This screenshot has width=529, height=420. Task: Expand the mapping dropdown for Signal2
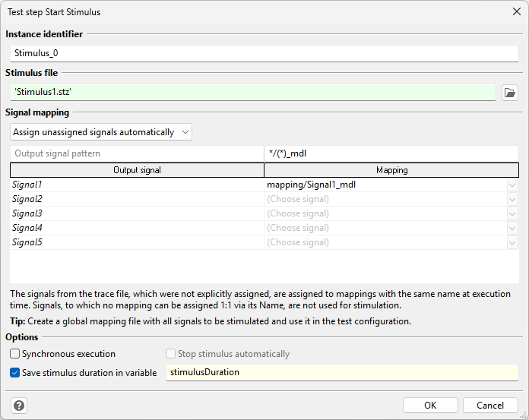(x=512, y=199)
